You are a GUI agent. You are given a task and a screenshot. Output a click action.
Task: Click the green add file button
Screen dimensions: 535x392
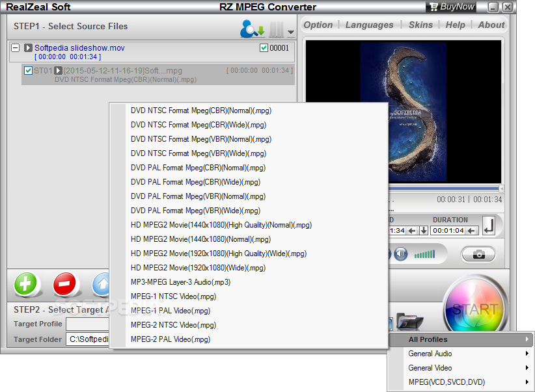tap(26, 284)
